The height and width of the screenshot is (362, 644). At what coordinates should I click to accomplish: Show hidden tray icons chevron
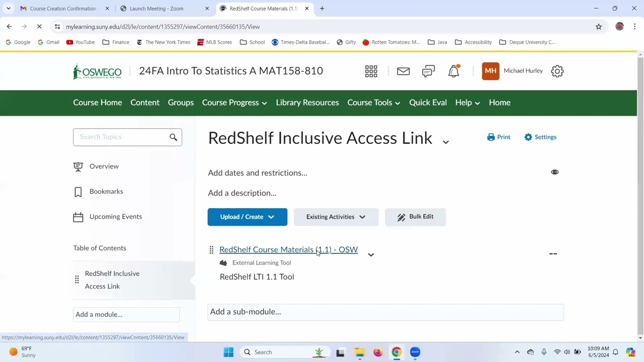tap(517, 352)
